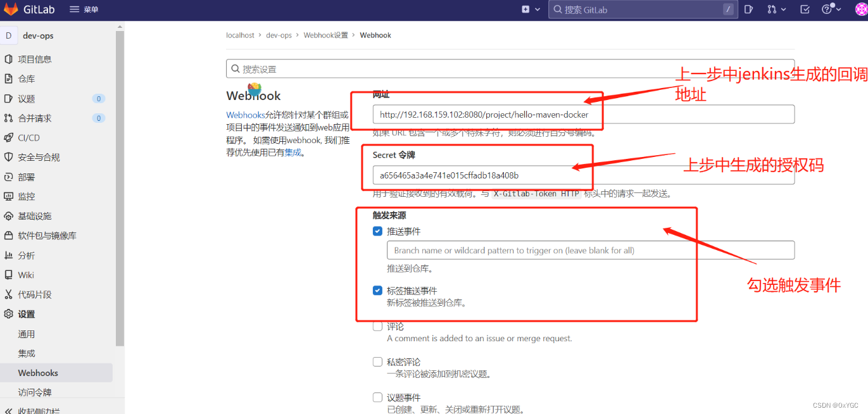Viewport: 868px width, 414px height.
Task: Open the 菜单 hamburger menu
Action: tap(84, 9)
